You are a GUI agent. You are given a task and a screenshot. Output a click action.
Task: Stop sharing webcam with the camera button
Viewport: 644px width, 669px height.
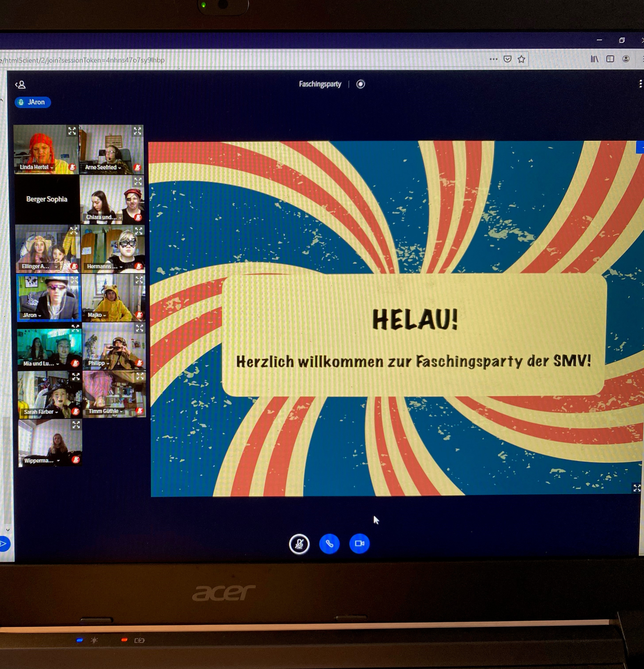coord(359,543)
